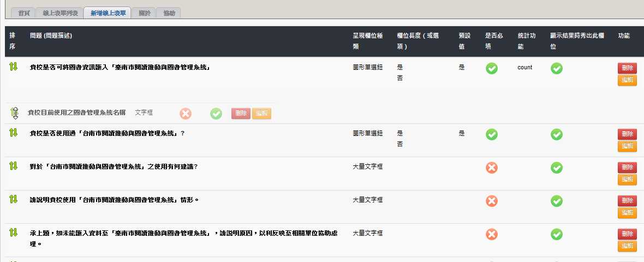Toggle the required checkmark in the first question row
This screenshot has width=644, height=262.
pos(492,68)
